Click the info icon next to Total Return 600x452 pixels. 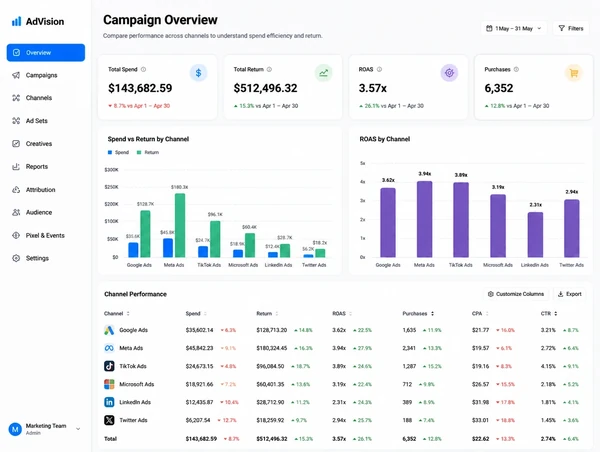269,69
